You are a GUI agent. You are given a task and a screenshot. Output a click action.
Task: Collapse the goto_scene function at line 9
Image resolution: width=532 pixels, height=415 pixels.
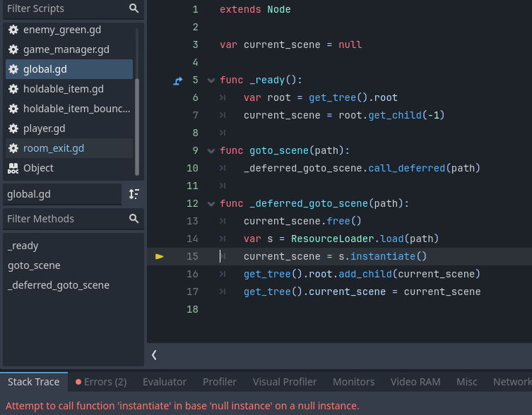tap(211, 151)
